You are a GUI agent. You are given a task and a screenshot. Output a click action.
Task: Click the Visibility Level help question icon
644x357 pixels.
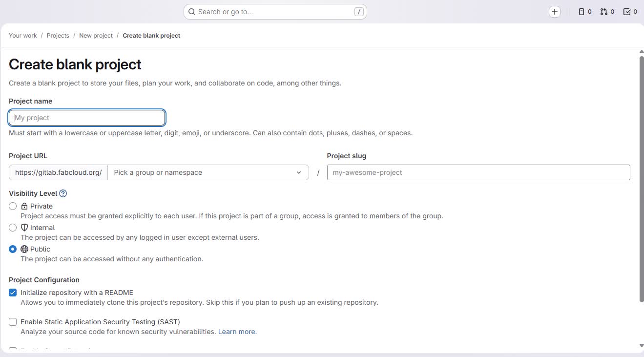coord(63,193)
